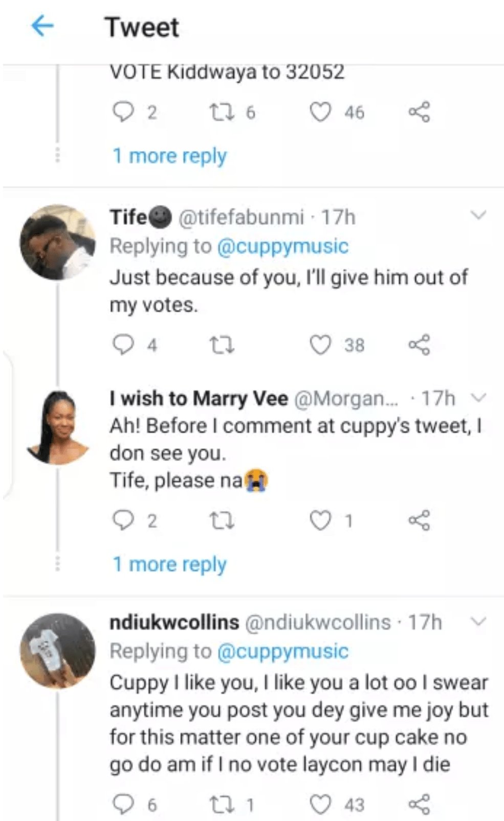
Task: Show 1 more reply under Marry Vee tweet
Action: 169,564
